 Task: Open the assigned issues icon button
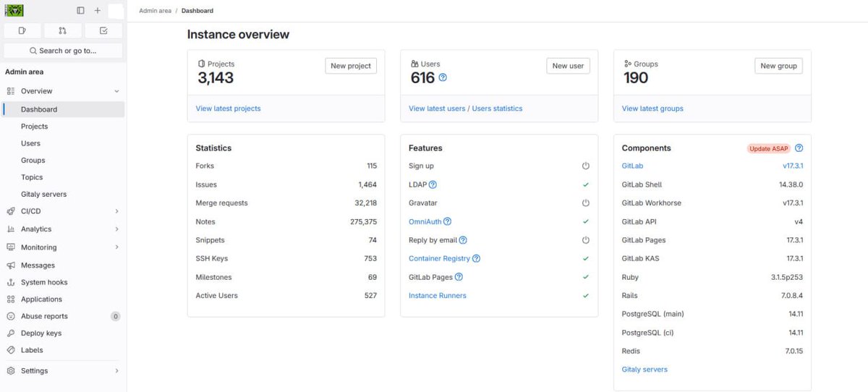[22, 30]
